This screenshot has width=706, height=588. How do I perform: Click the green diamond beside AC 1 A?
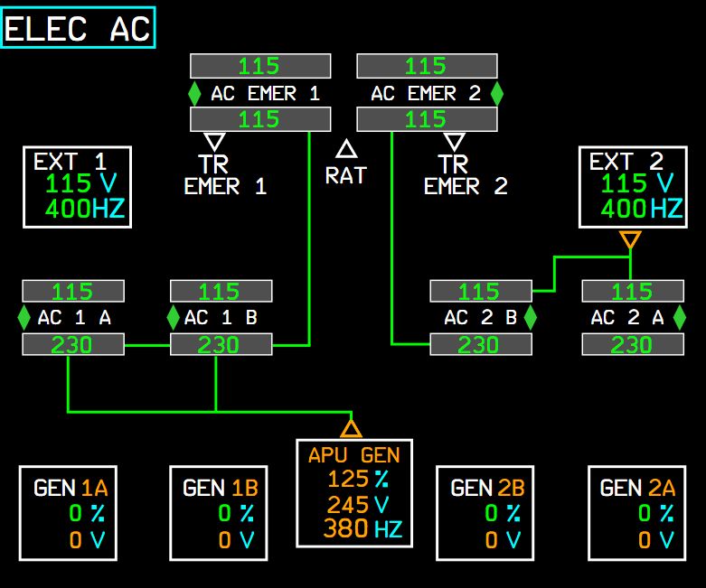coord(24,318)
